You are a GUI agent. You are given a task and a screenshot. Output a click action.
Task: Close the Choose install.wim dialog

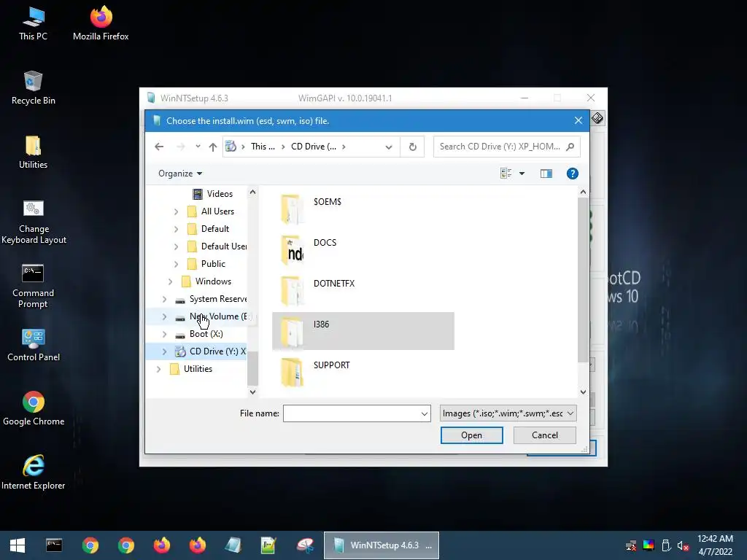(578, 121)
